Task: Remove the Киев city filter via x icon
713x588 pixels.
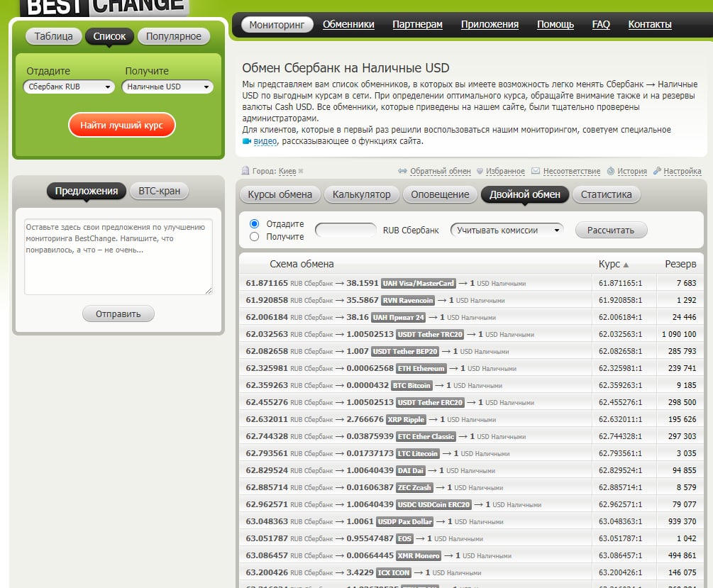Action: click(301, 171)
